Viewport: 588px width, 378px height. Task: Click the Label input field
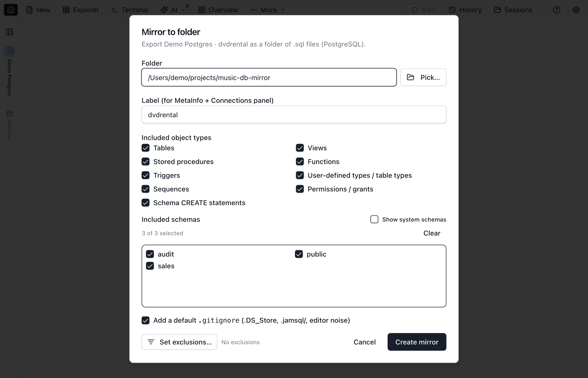pyautogui.click(x=294, y=115)
